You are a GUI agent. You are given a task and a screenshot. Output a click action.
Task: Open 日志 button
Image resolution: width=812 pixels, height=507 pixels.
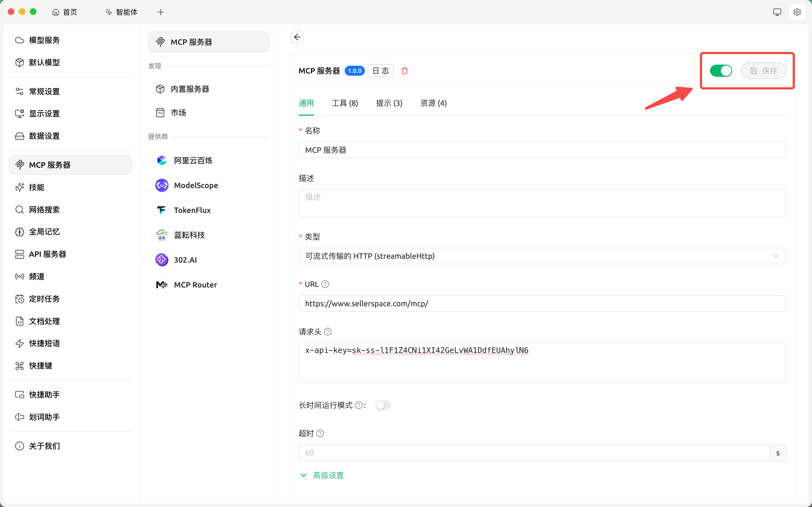tap(380, 71)
